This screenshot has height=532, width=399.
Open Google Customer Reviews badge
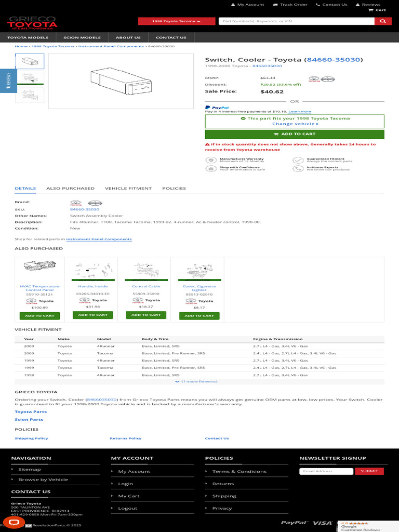(368, 526)
